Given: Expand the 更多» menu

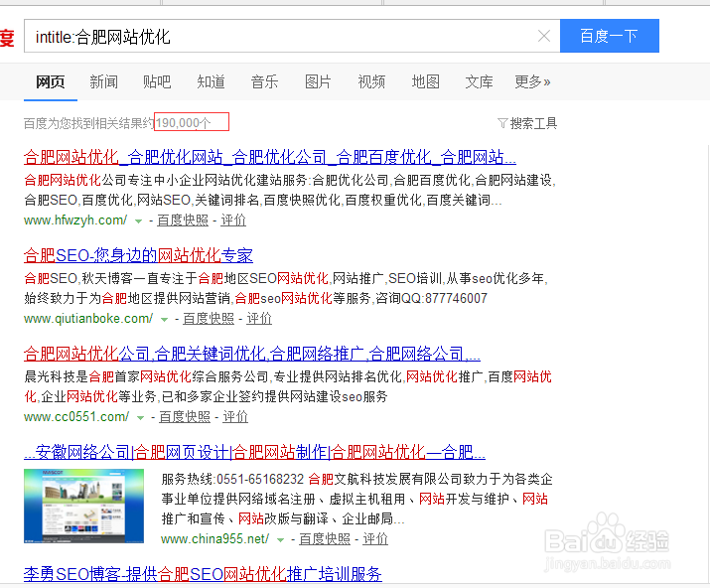Looking at the screenshot, I should tap(532, 82).
